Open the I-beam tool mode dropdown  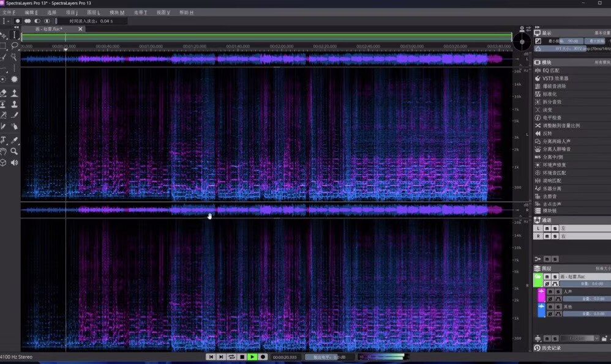click(x=6, y=21)
